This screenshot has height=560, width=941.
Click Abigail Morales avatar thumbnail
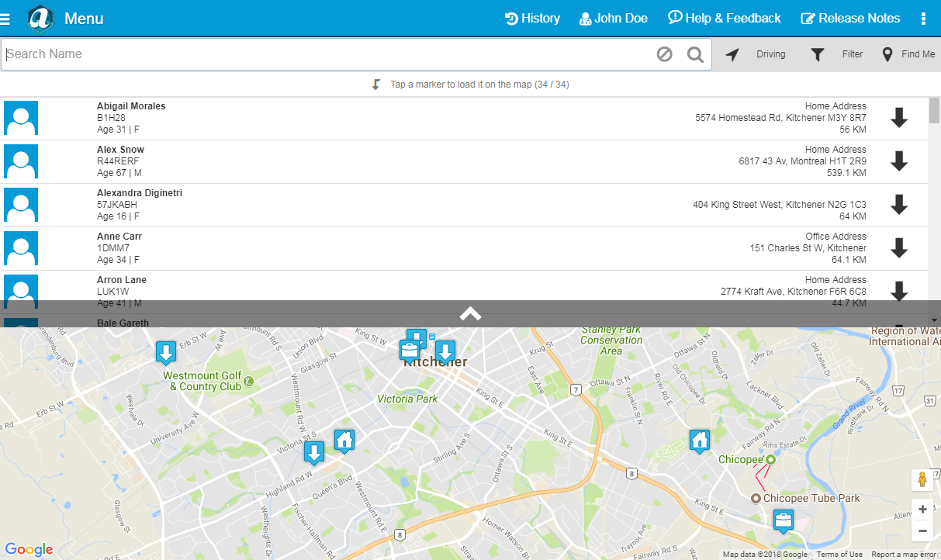tap(21, 118)
